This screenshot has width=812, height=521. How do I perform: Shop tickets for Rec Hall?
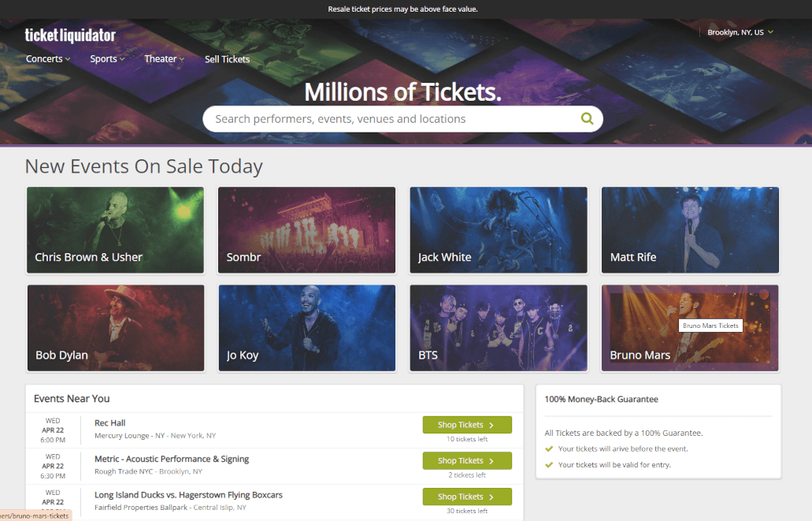tap(467, 425)
